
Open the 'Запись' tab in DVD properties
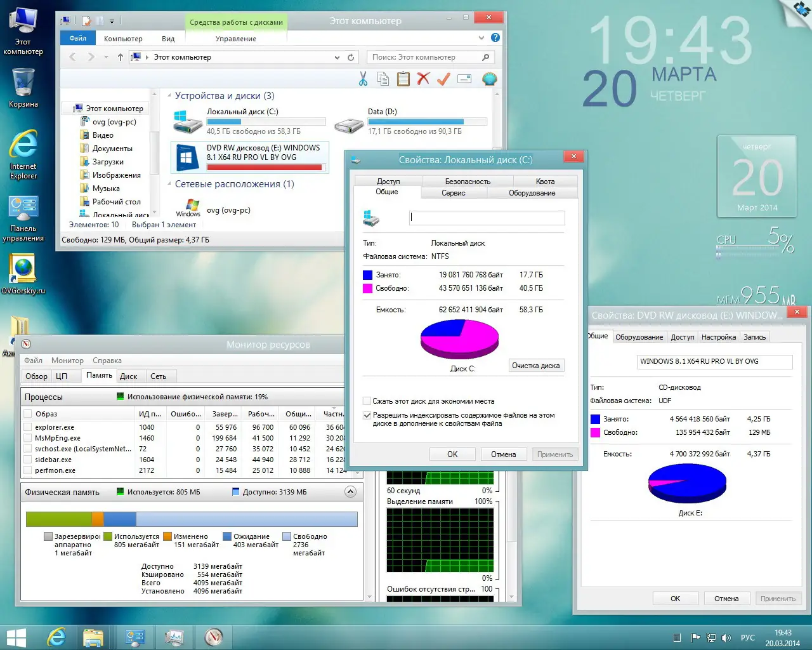(755, 337)
